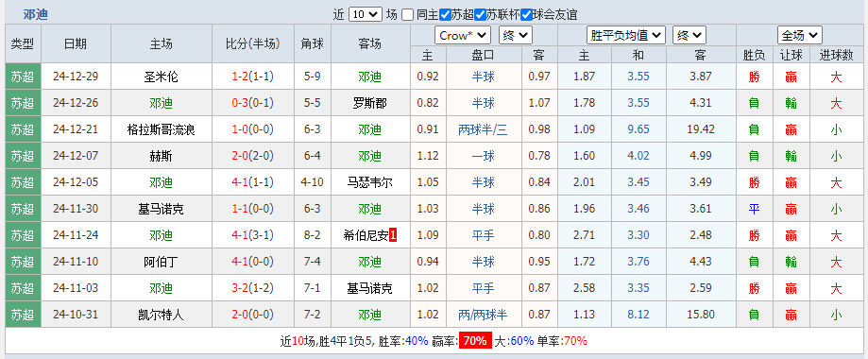The height and width of the screenshot is (359, 868).
Task: Click the 苏超 league tag in 24-10-31 row
Action: point(24,314)
